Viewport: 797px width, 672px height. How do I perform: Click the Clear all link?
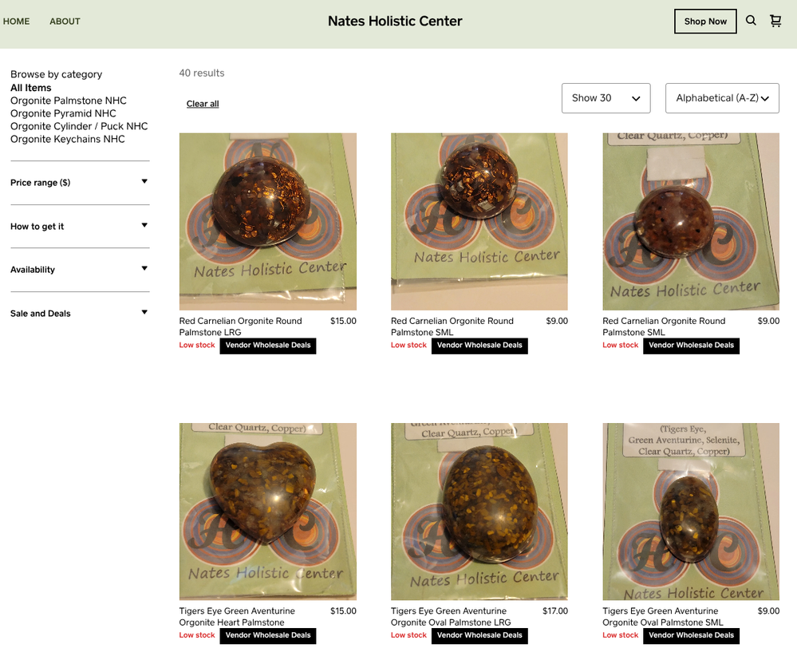[x=203, y=104]
